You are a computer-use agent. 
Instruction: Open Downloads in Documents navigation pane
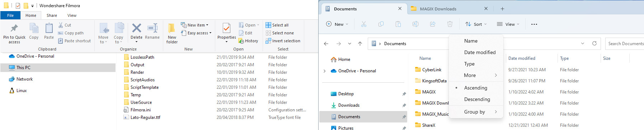click(349, 105)
